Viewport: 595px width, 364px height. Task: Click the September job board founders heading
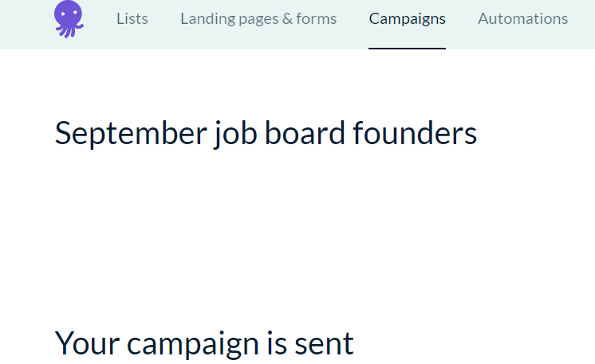click(x=266, y=133)
